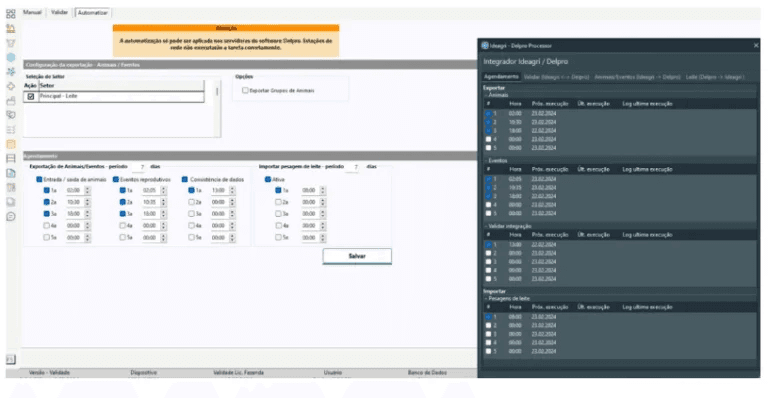Click 'Usuário' in the status bar

pos(333,373)
